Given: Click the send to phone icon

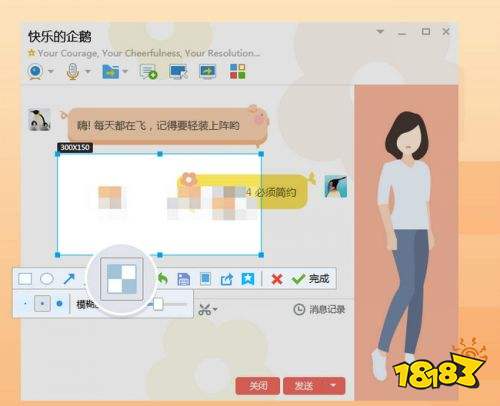Looking at the screenshot, I should click(205, 279).
